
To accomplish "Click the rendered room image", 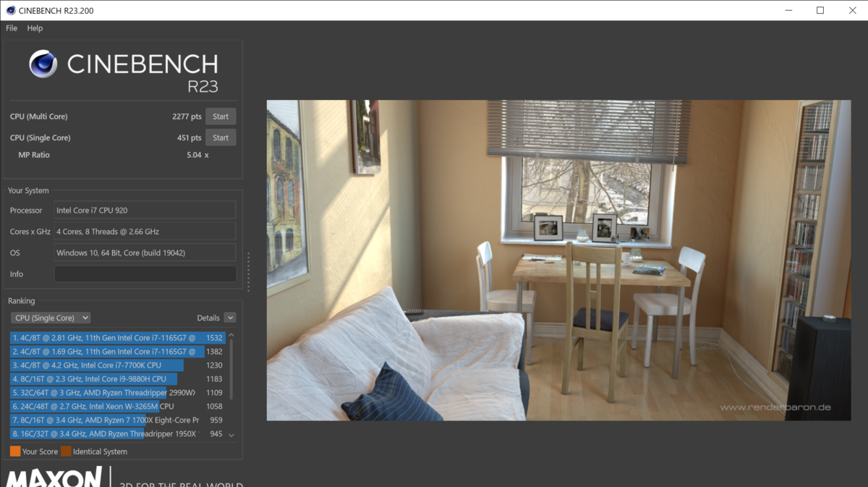I will click(558, 261).
